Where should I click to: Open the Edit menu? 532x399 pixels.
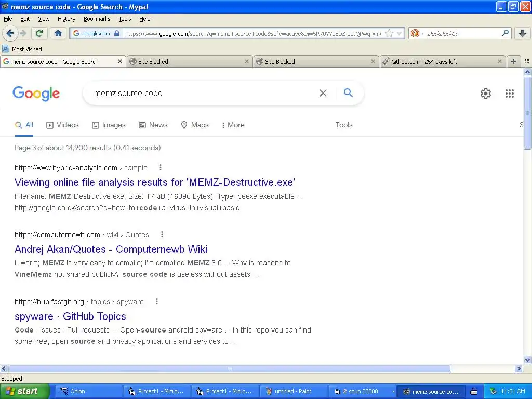pyautogui.click(x=25, y=19)
